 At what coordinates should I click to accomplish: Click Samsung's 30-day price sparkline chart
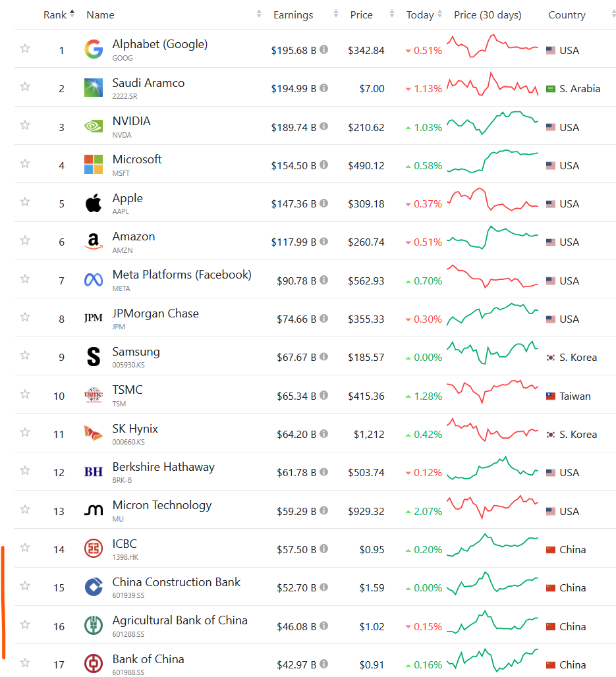point(492,353)
